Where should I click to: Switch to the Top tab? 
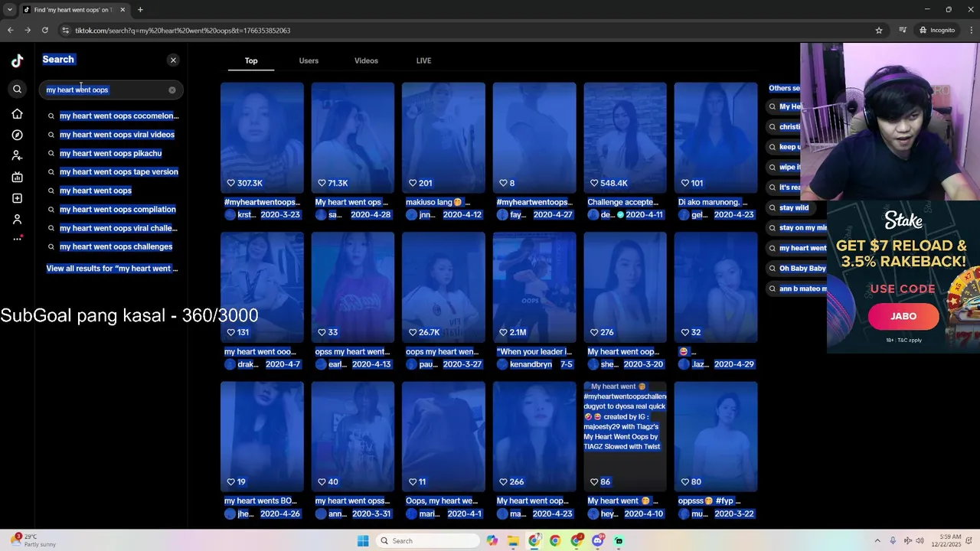251,60
